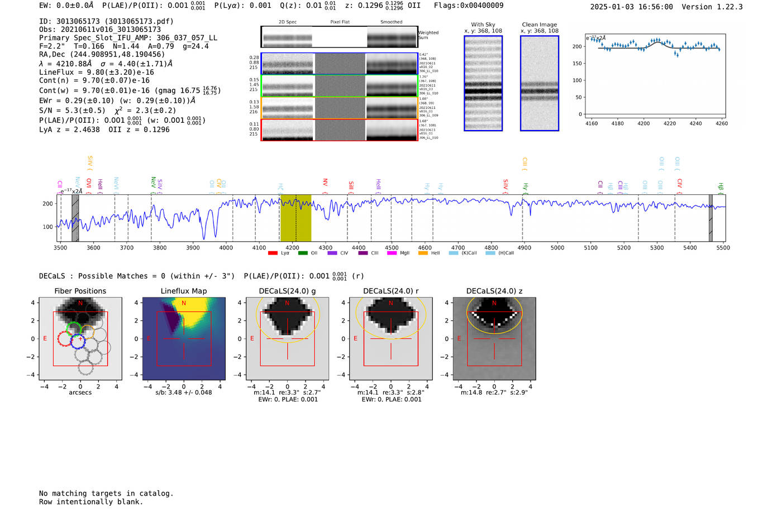782x532 pixels.
Task: Click the No matching targets in catalog text
Action: tap(106, 493)
